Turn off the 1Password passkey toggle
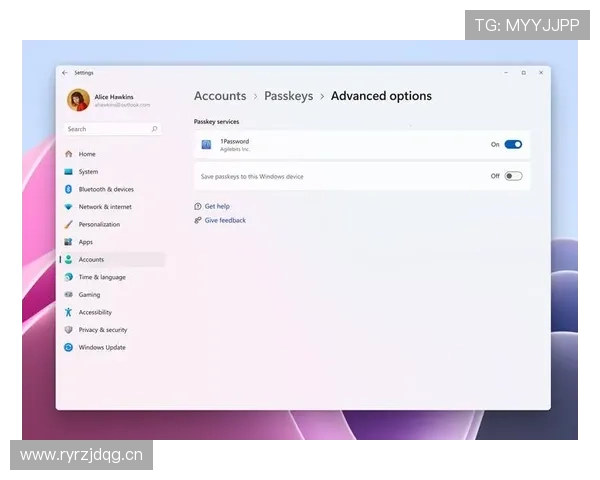Screen dimensions: 600x480 513,145
